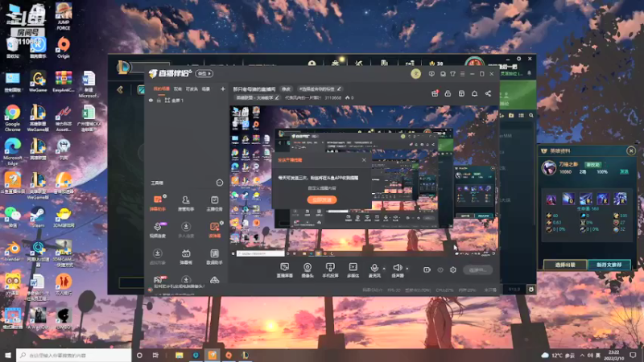Image resolution: width=644 pixels, height=362 pixels.
Task: Select the first orange scene tab
Action: point(161,88)
